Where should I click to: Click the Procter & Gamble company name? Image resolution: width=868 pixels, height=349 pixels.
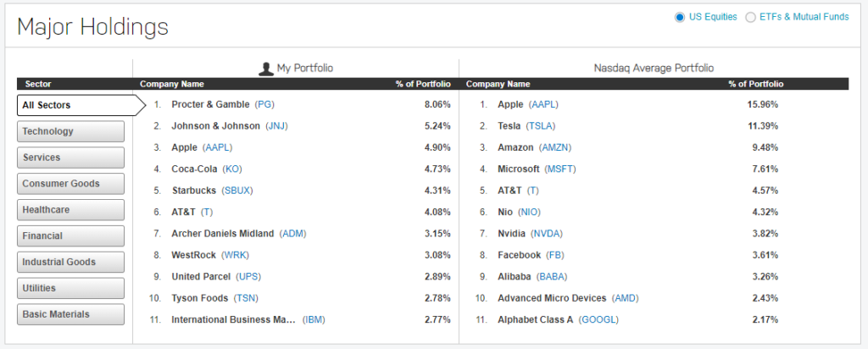(210, 104)
